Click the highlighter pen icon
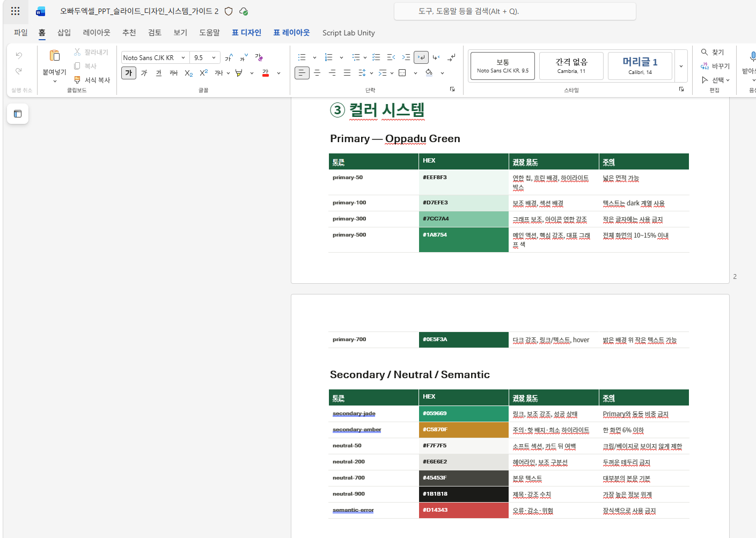 tap(239, 73)
